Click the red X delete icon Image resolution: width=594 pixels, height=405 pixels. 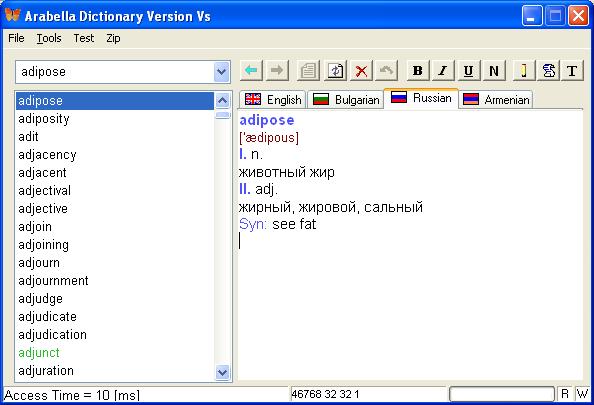pos(361,70)
